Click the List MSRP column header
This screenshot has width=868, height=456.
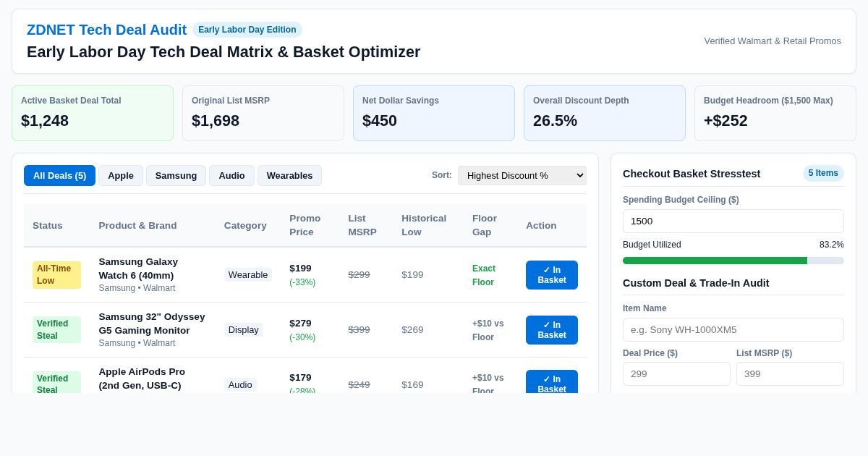(362, 225)
